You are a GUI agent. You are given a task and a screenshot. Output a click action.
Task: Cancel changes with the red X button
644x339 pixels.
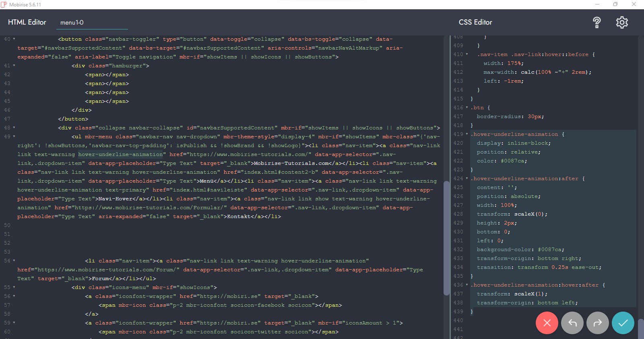point(547,323)
